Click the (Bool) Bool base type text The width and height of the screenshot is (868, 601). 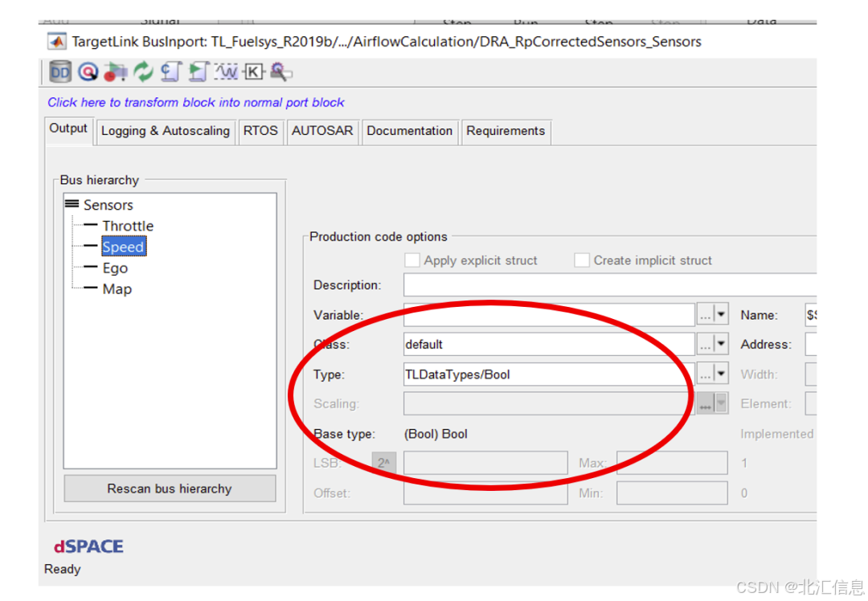point(436,434)
